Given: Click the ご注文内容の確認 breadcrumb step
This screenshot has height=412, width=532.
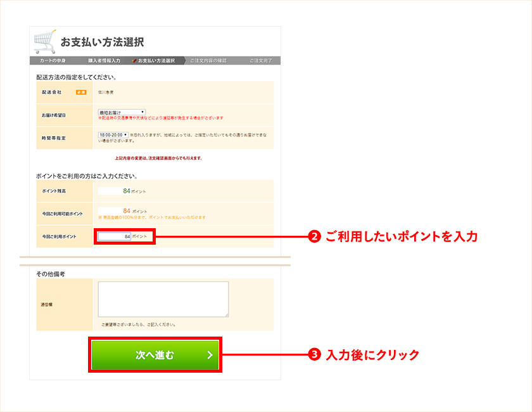Looking at the screenshot, I should [x=210, y=59].
